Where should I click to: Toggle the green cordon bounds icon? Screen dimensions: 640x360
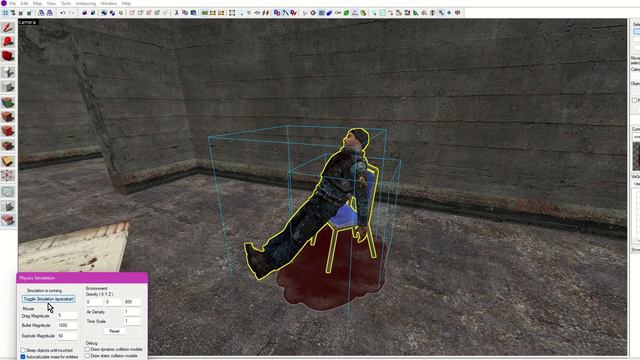pyautogui.click(x=205, y=13)
